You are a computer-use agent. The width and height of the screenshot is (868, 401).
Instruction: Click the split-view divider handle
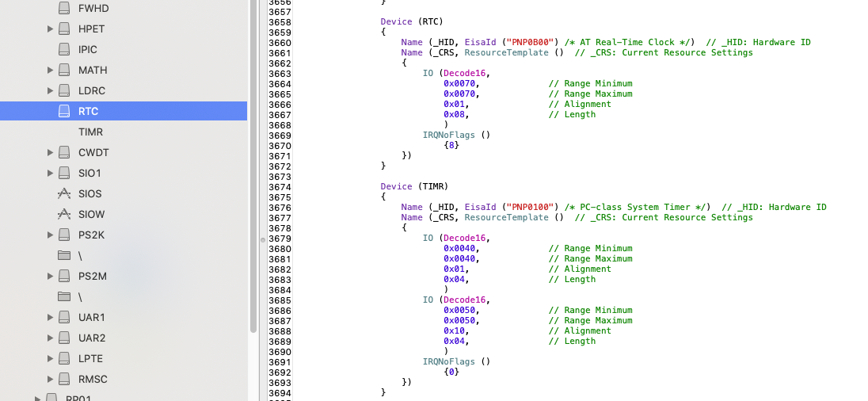coord(263,240)
